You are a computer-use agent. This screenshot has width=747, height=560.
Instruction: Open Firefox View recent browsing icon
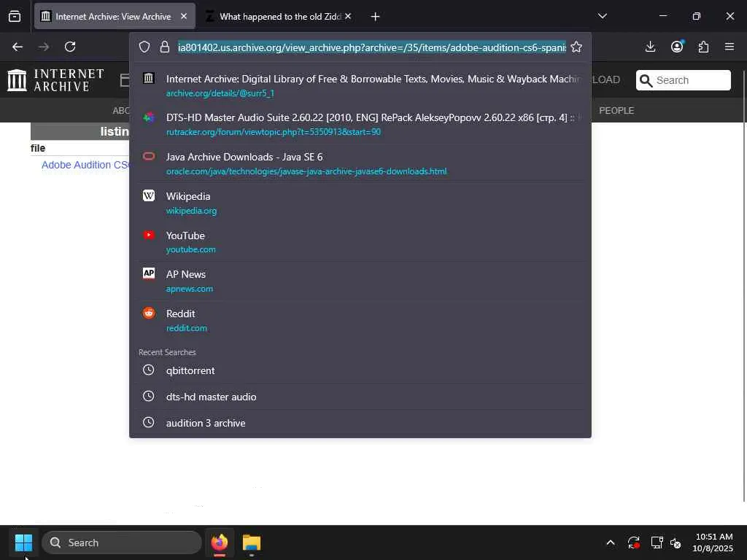click(15, 16)
